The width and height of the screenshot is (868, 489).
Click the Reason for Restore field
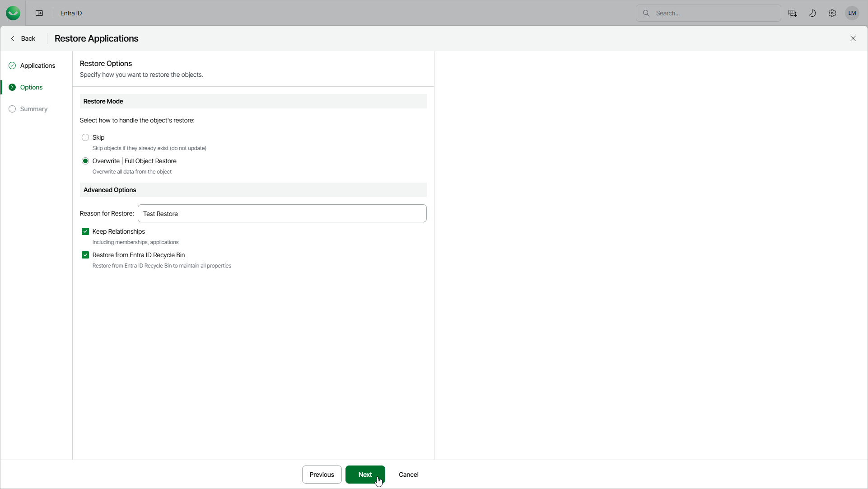[282, 213]
